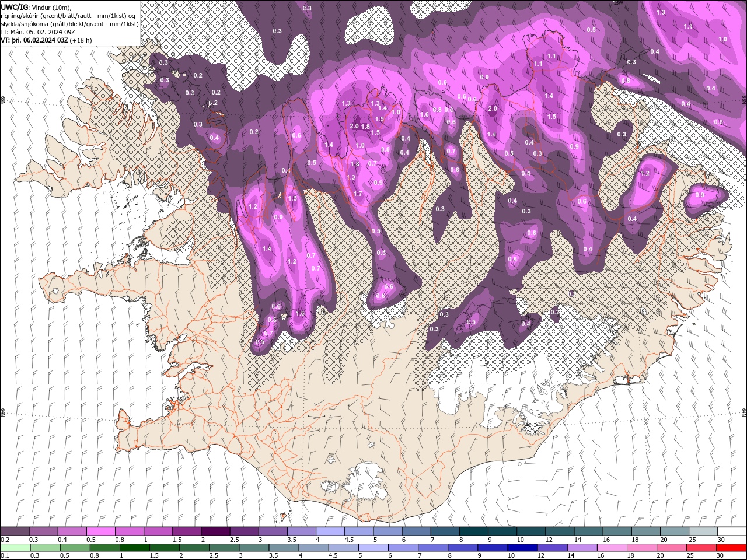Click the deep blue lower swatch between 10 and 12
This screenshot has width=747, height=560.
click(x=523, y=548)
